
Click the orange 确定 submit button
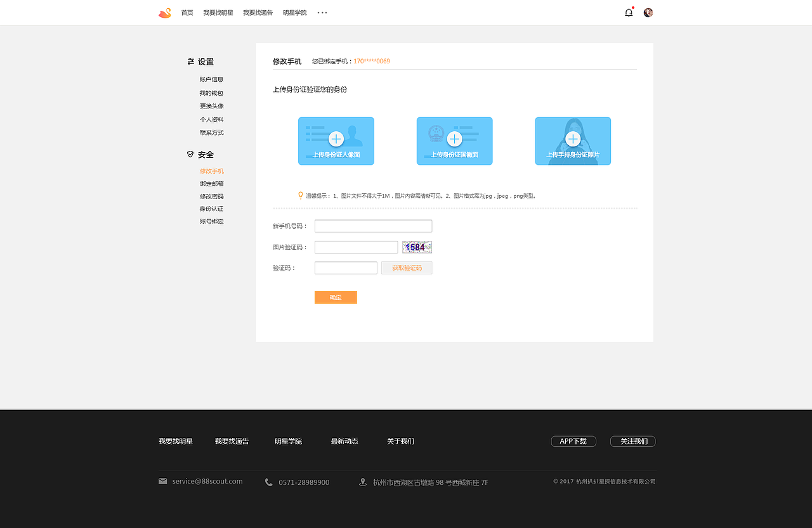click(335, 297)
